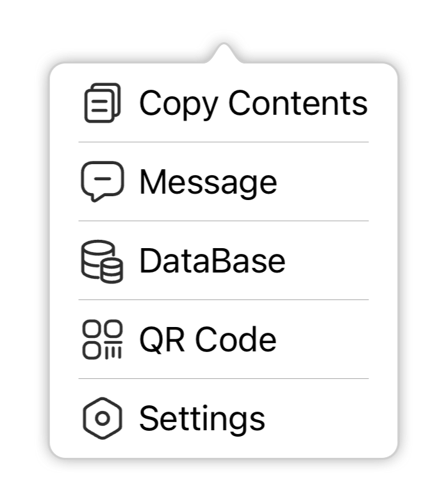Select the Message menu entry
Image resolution: width=446 pixels, height=504 pixels.
[x=224, y=181]
